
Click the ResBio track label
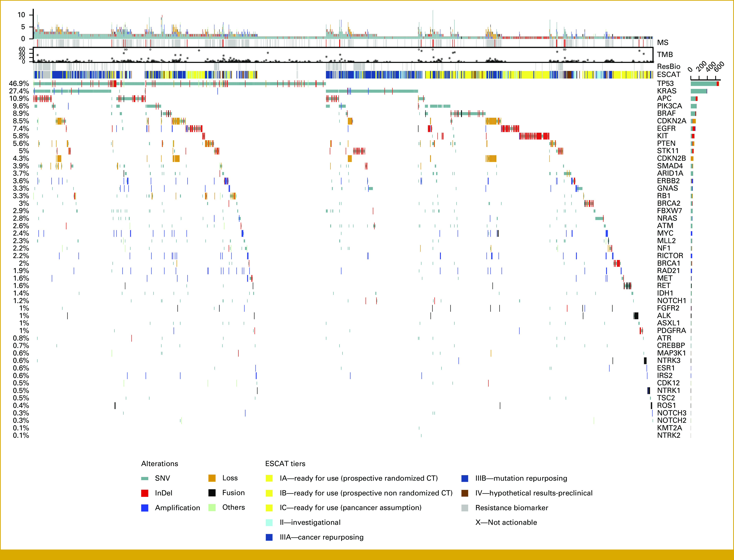tap(668, 66)
